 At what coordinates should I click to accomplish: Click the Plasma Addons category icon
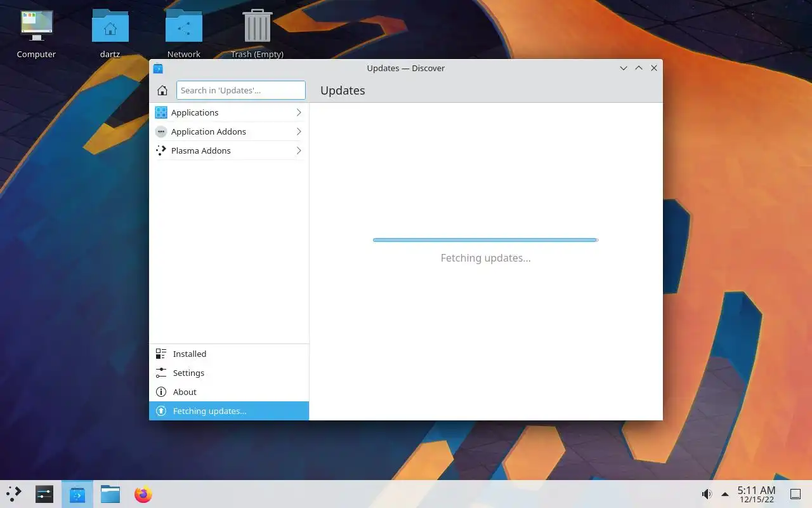pyautogui.click(x=161, y=150)
